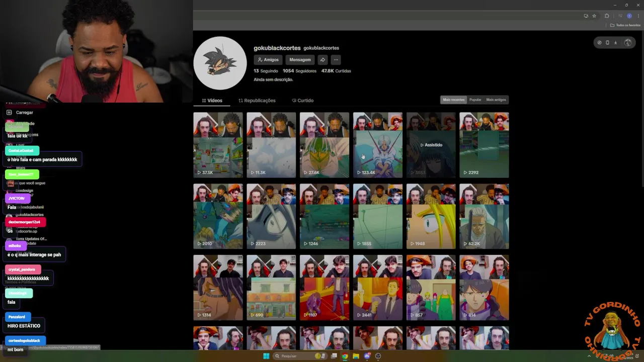Click the share arrow icon next to Mensagem
The height and width of the screenshot is (362, 644).
323,60
